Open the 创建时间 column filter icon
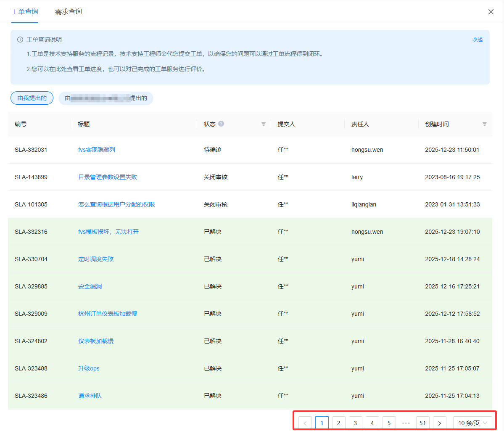Image resolution: width=504 pixels, height=431 pixels. (484, 124)
